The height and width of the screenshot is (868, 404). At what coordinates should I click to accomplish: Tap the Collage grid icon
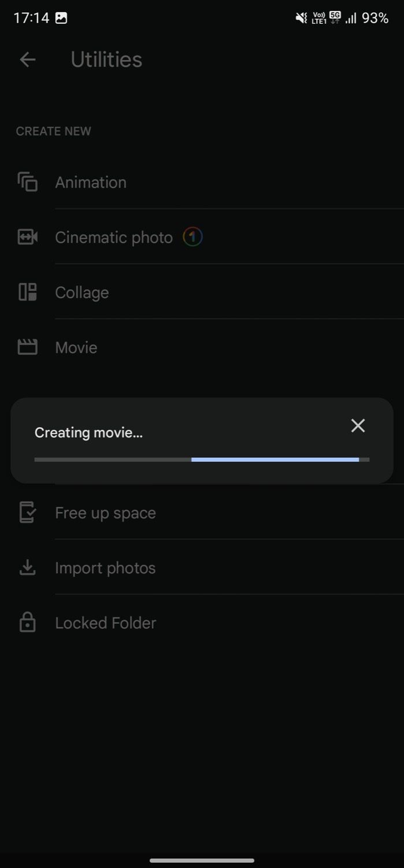point(27,292)
